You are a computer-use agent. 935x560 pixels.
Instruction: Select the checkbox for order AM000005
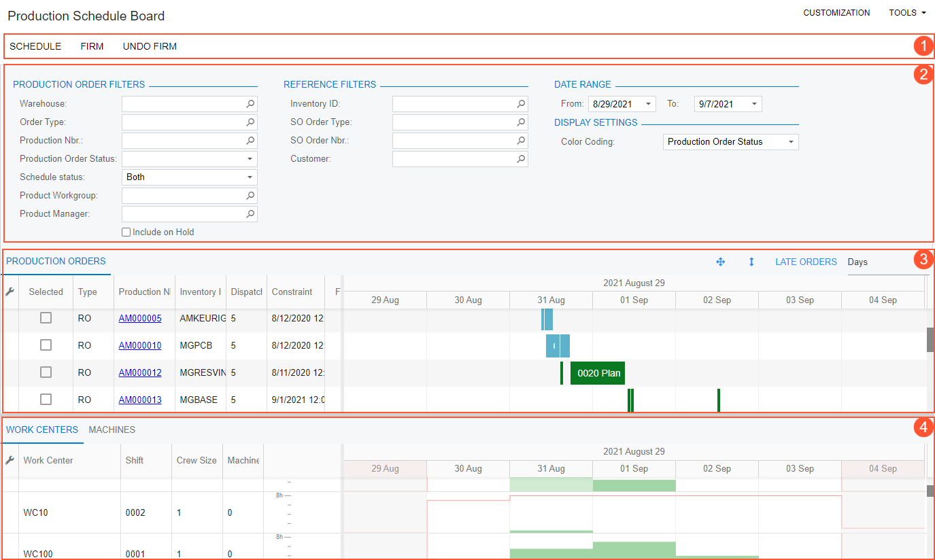pyautogui.click(x=46, y=318)
